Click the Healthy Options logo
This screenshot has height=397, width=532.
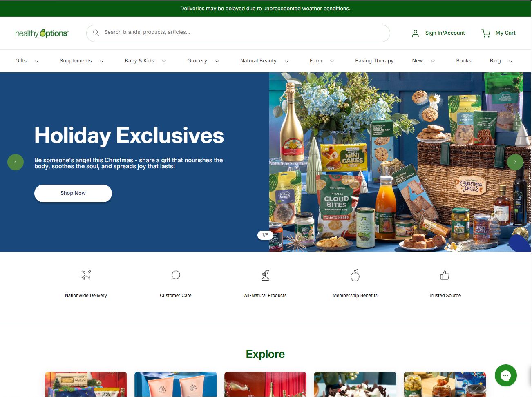(x=42, y=33)
